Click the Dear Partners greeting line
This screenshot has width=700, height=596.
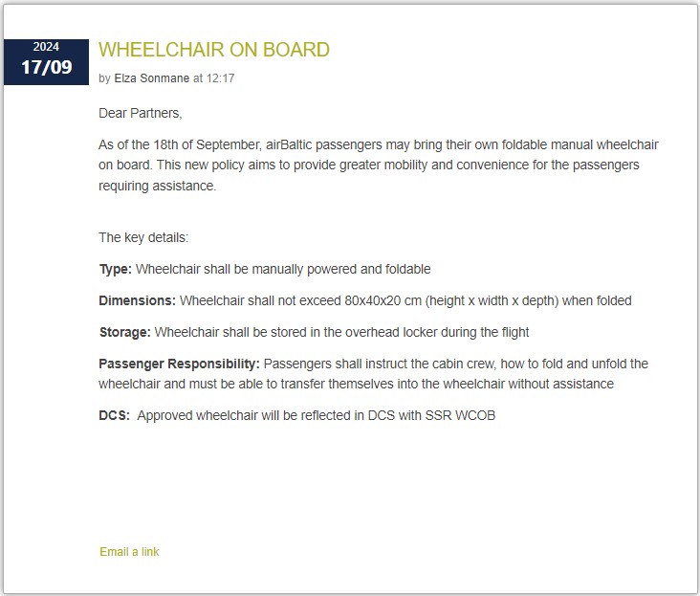pos(140,113)
